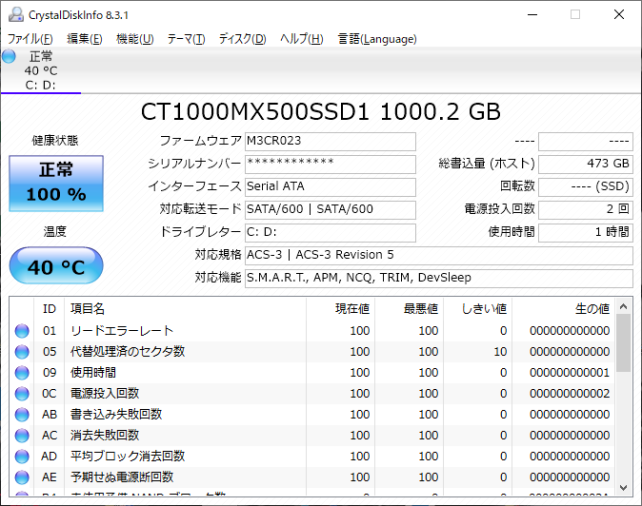Select the row named 平均ブロック消去回数
Screen dimensions: 642x506
tap(312, 456)
